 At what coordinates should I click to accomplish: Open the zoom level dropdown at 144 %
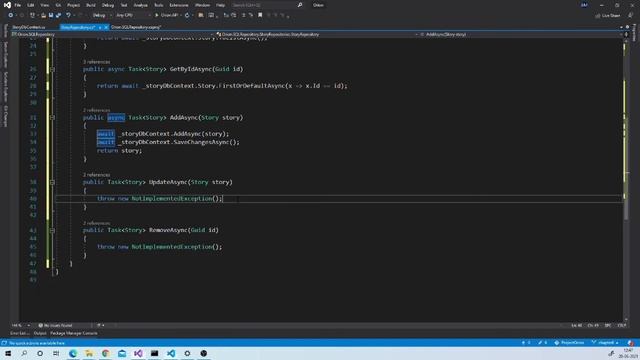click(20, 325)
